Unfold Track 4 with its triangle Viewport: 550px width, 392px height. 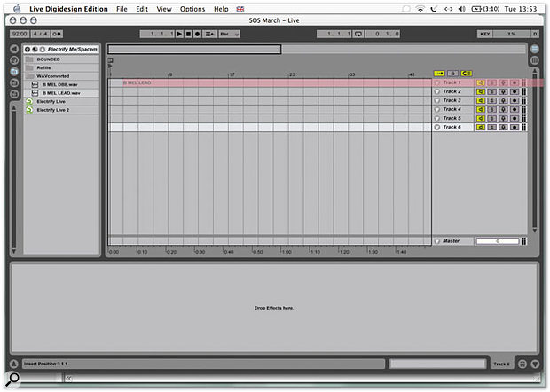(x=437, y=109)
